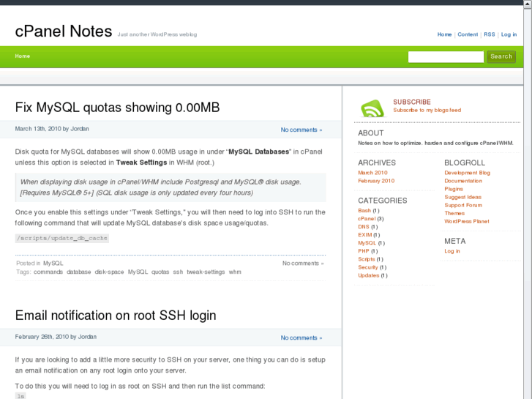This screenshot has height=399, width=532.
Task: Open February 2010 archive
Action: pyautogui.click(x=376, y=181)
